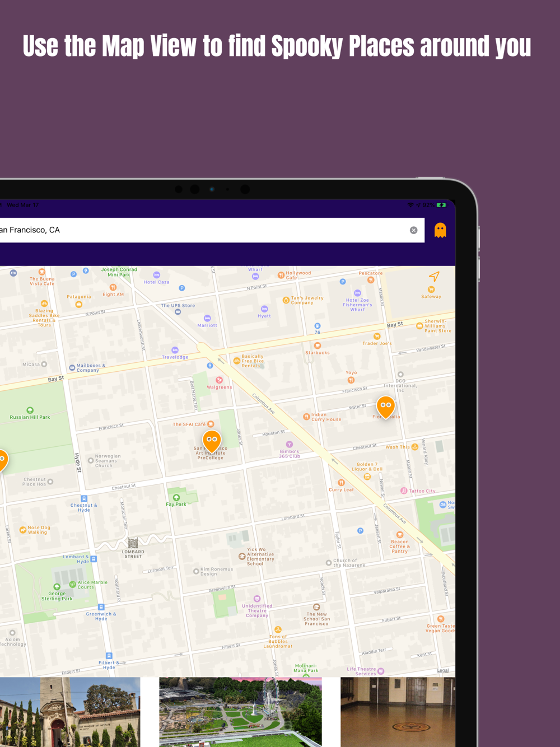Tap the SFAI Café marker
560x747 pixels.
pyautogui.click(x=211, y=424)
